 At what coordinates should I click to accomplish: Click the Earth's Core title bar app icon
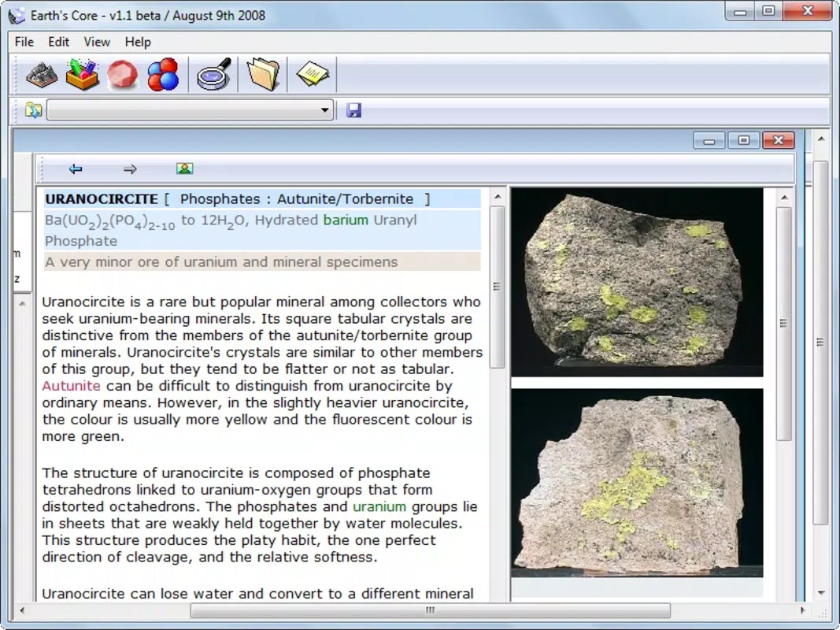point(17,16)
